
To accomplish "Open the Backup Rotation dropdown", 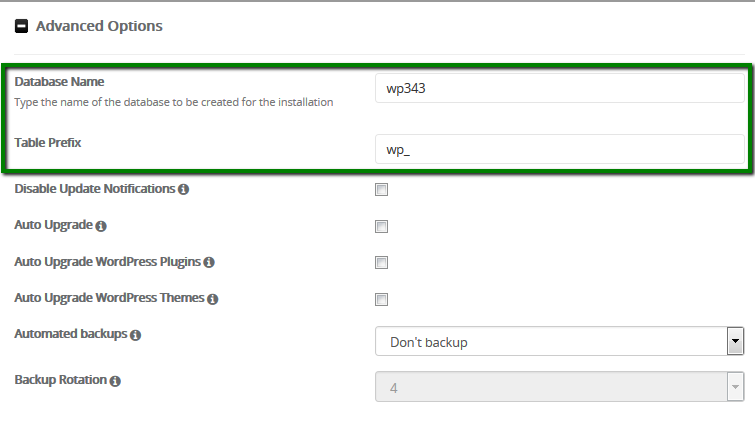I will click(x=560, y=387).
